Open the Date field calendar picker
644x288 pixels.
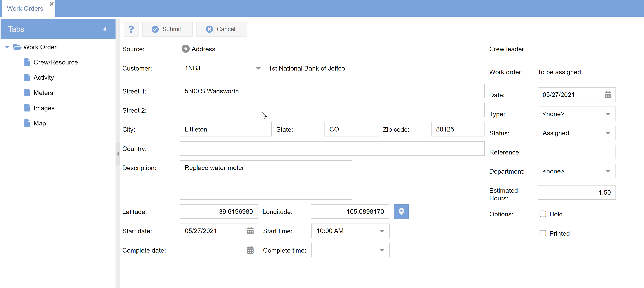coord(608,95)
